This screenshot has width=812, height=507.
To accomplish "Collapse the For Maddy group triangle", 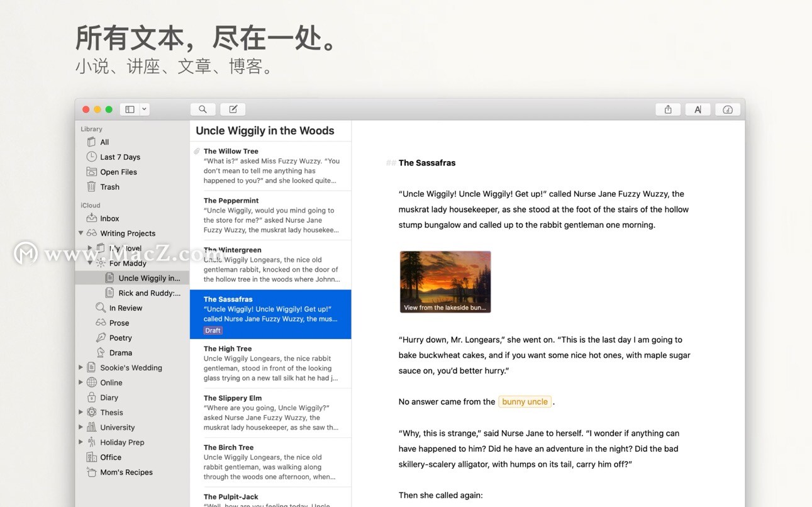I will [90, 263].
